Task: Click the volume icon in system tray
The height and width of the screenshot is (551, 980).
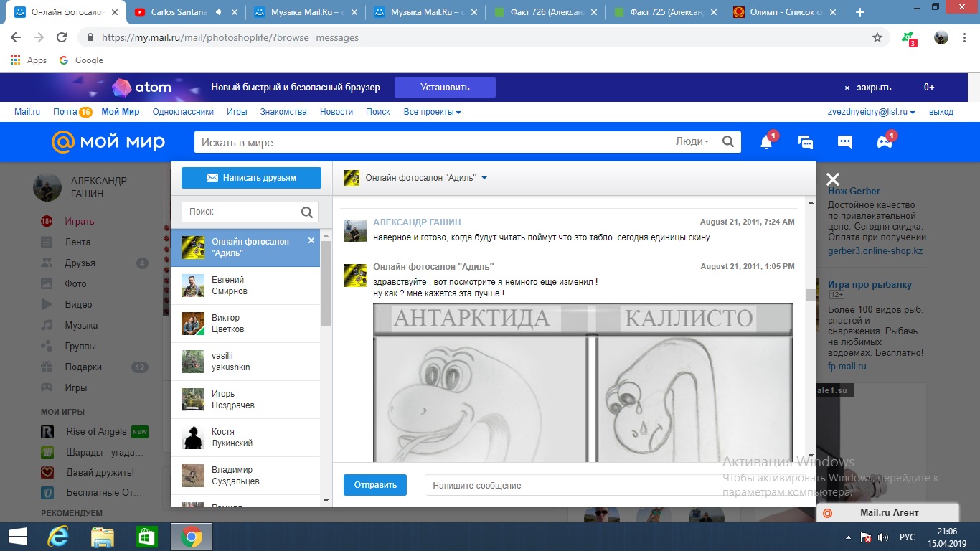Action: tap(883, 537)
